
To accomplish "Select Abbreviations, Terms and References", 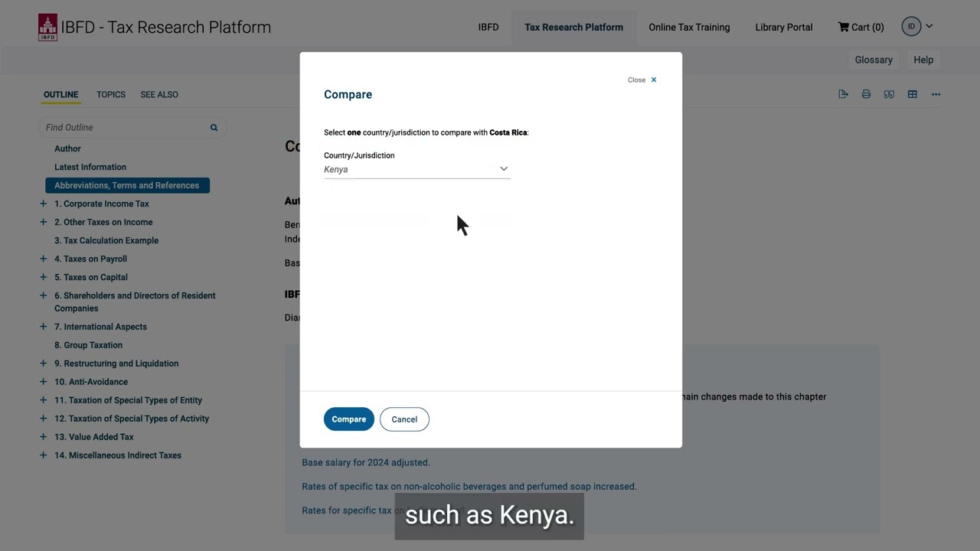I will (127, 185).
